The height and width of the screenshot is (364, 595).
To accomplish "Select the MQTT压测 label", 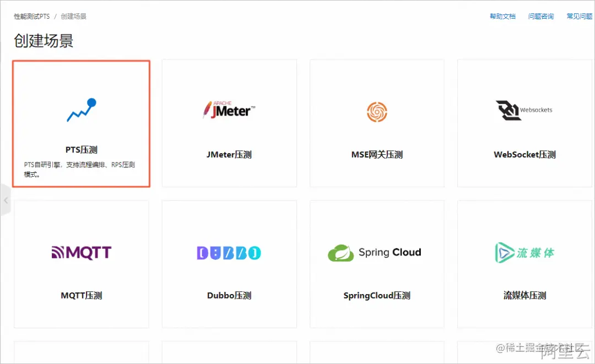I will coord(81,296).
